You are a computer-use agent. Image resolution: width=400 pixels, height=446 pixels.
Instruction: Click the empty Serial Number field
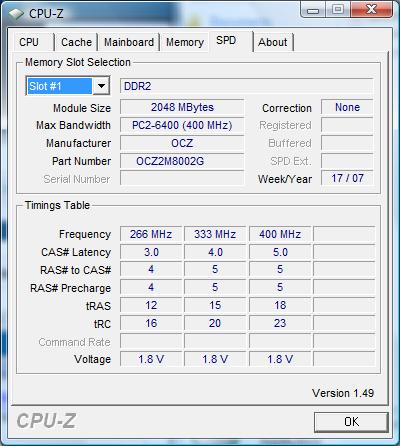[182, 179]
